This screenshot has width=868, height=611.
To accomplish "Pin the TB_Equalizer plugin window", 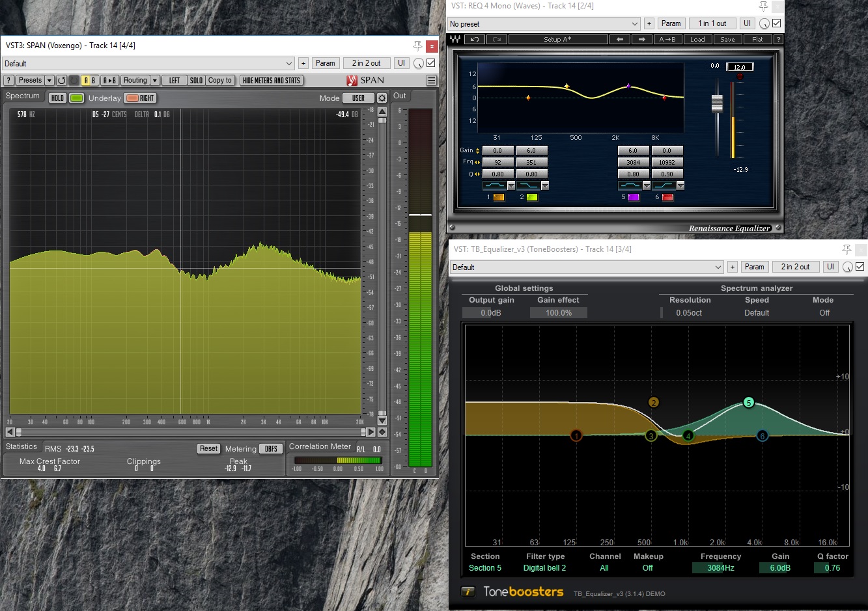I will 846,249.
